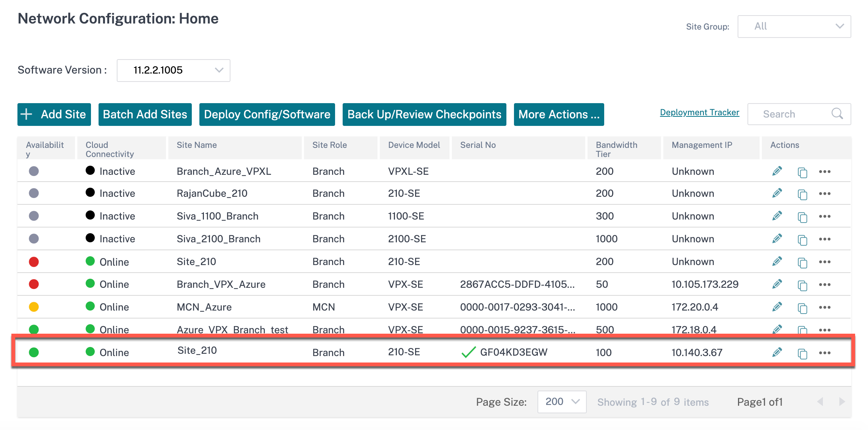Image resolution: width=868 pixels, height=430 pixels.
Task: Click Deploy Config/Software button
Action: tap(267, 114)
